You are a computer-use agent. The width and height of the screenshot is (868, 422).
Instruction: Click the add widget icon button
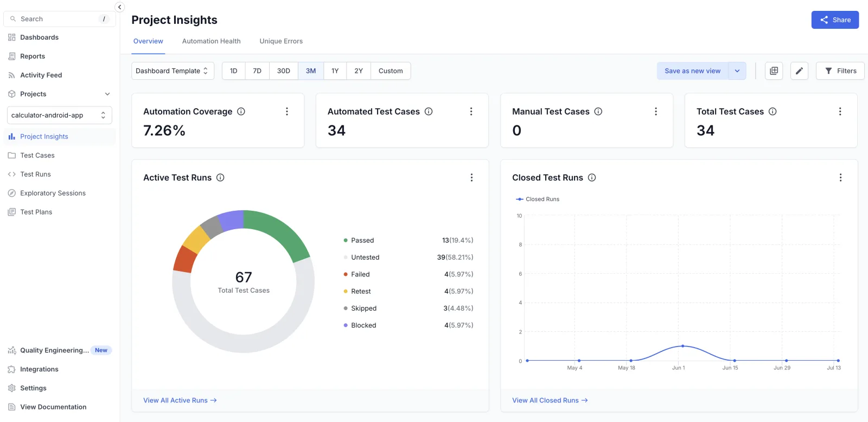[x=774, y=71]
